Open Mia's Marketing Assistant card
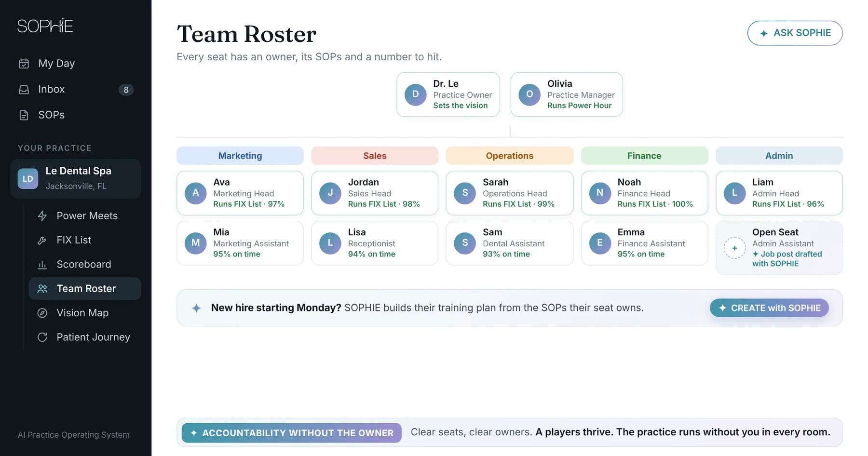Viewport: 868px width, 456px height. (240, 243)
